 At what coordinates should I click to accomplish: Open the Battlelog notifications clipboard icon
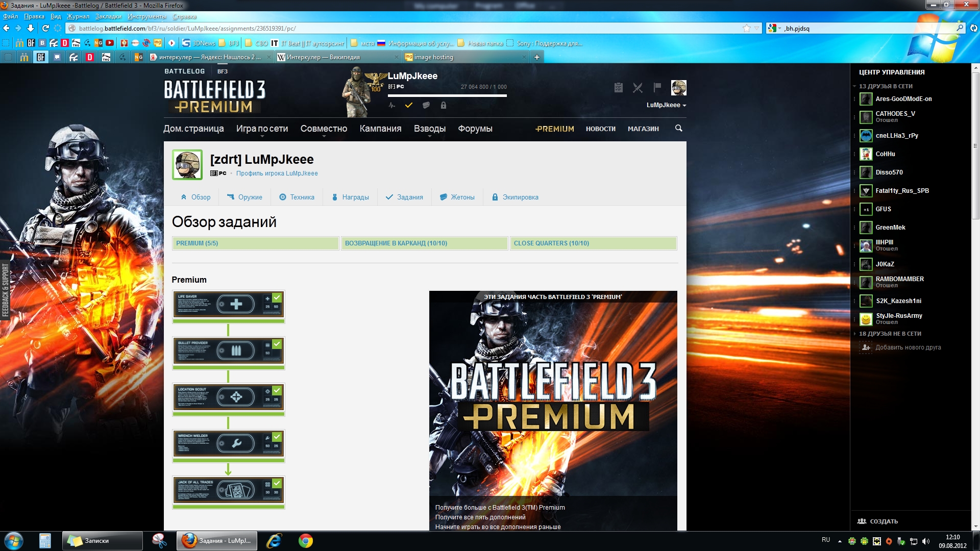[619, 88]
